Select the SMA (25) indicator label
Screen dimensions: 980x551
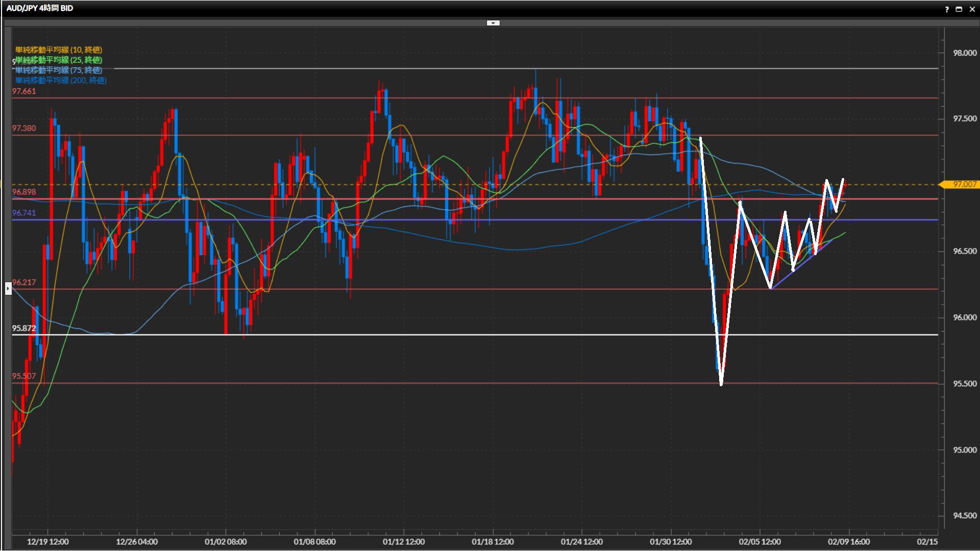tap(58, 60)
